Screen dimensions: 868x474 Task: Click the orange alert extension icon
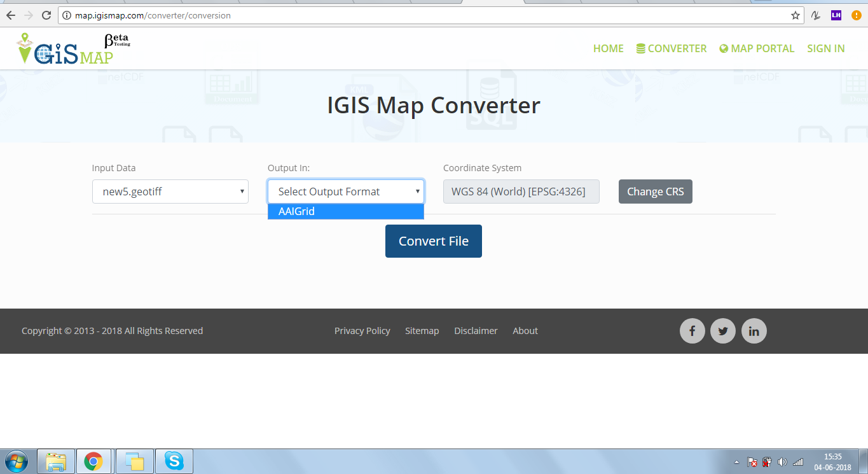click(x=857, y=15)
